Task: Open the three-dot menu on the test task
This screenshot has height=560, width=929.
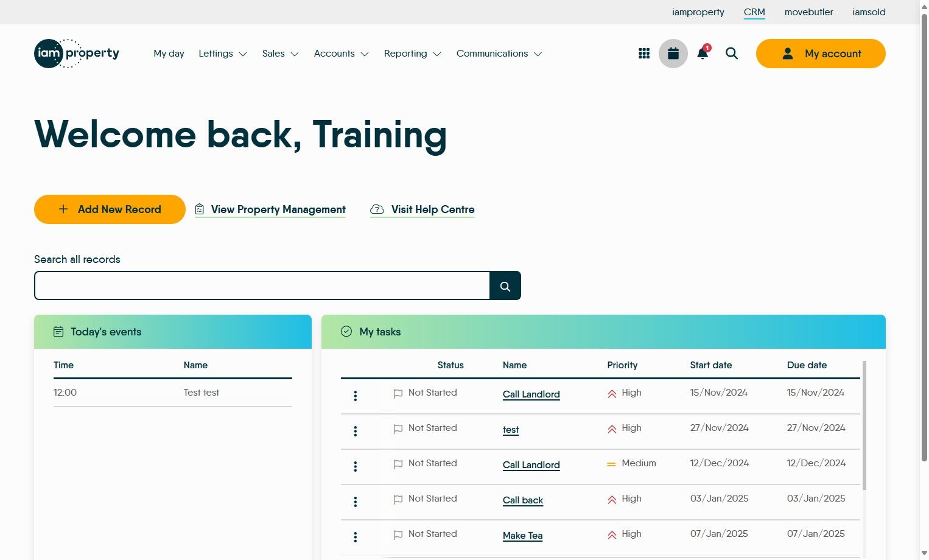Action: point(355,431)
